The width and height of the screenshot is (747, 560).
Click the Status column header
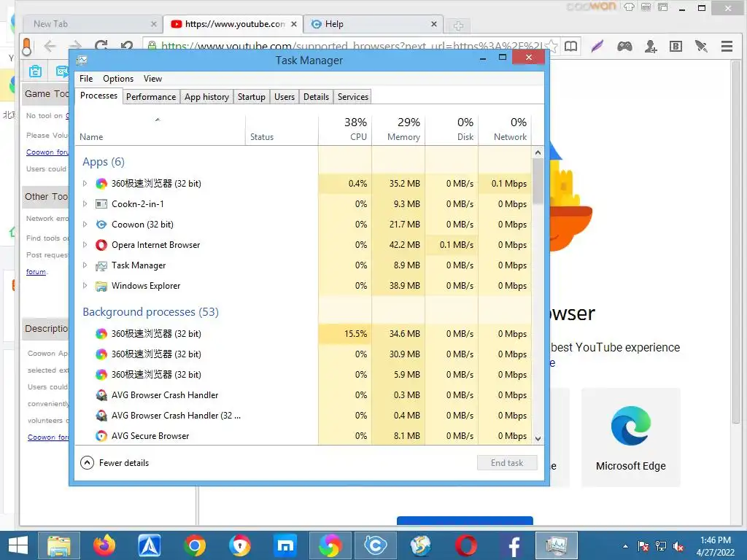[x=282, y=130]
